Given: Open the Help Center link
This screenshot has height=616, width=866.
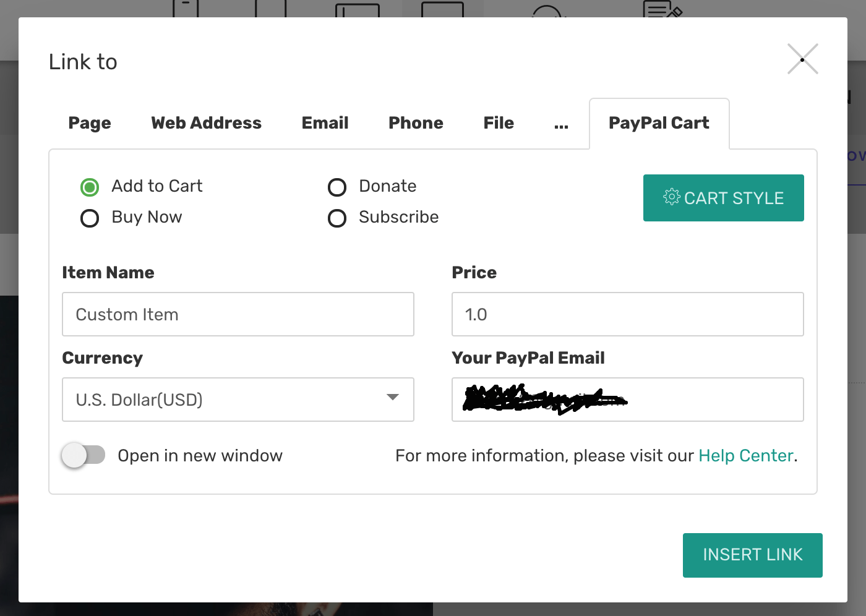Looking at the screenshot, I should [745, 456].
